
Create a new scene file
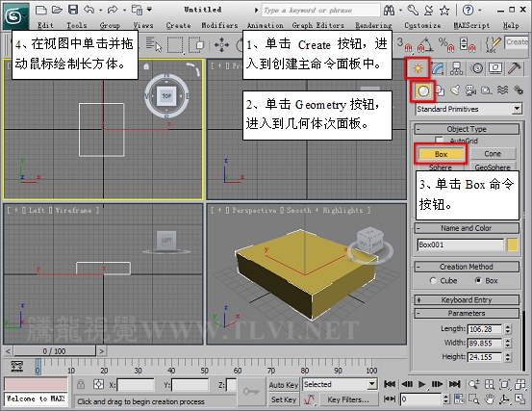pyautogui.click(x=41, y=10)
